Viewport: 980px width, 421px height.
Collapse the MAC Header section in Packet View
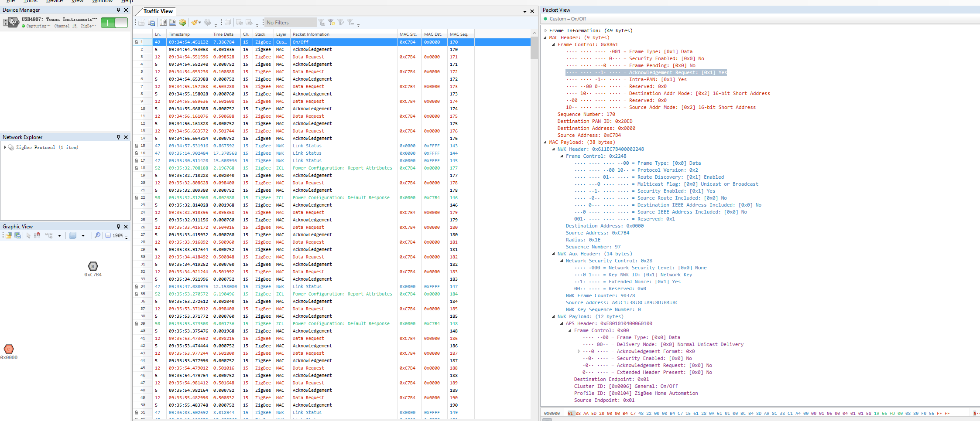tap(545, 37)
